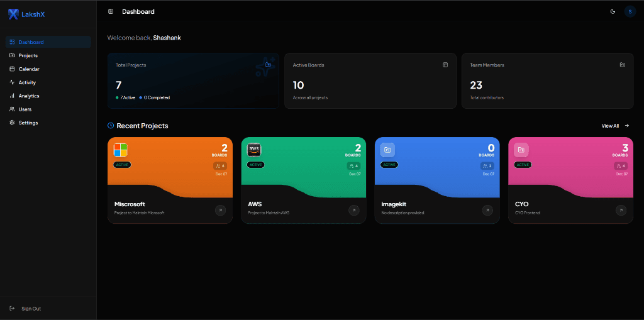Click the Microsoft project logo icon
Image resolution: width=644 pixels, height=320 pixels.
[x=121, y=150]
